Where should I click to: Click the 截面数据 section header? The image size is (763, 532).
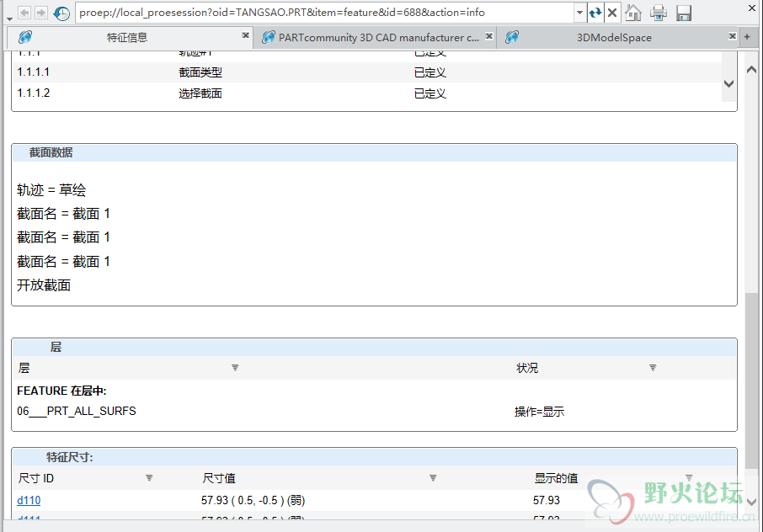coord(374,152)
